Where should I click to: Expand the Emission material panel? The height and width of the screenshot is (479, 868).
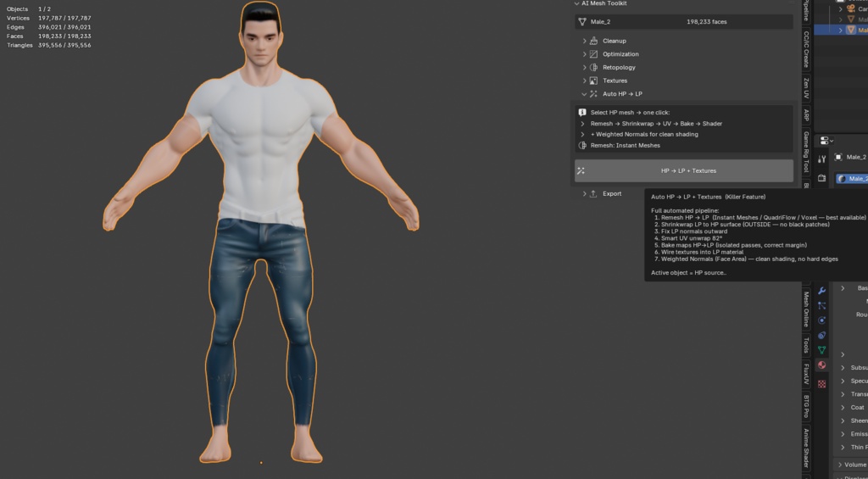843,434
